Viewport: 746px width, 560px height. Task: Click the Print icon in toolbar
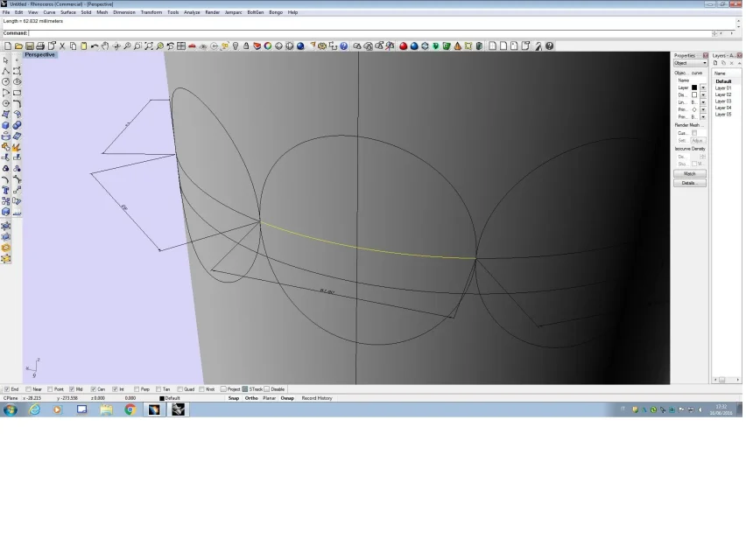tap(40, 46)
